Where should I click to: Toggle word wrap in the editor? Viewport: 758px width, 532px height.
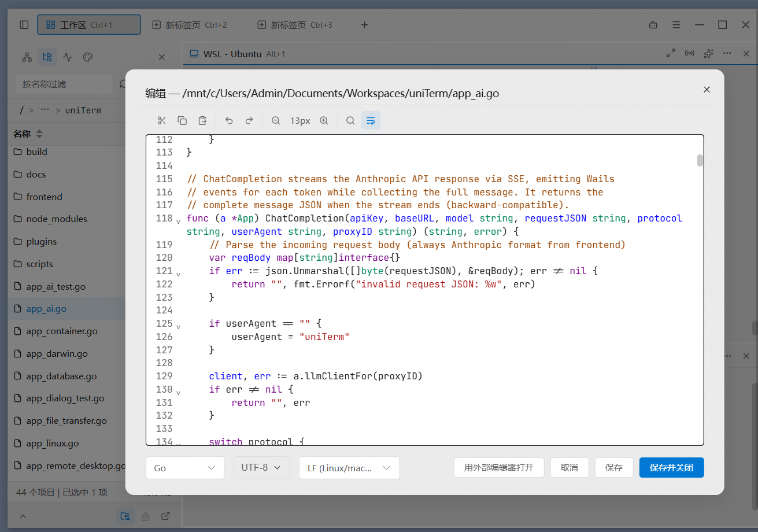[x=371, y=120]
